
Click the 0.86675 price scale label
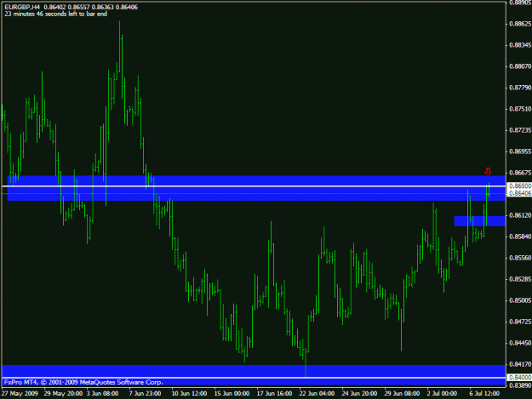point(520,173)
